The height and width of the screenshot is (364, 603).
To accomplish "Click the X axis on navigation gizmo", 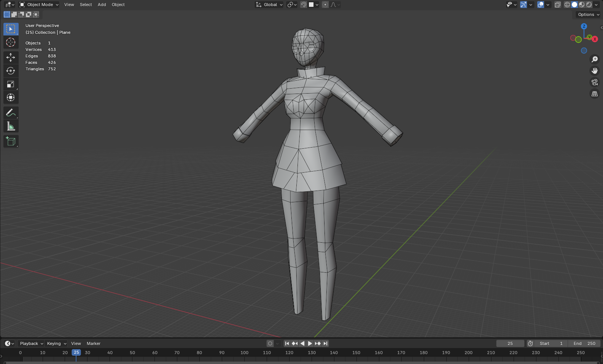I will (595, 39).
